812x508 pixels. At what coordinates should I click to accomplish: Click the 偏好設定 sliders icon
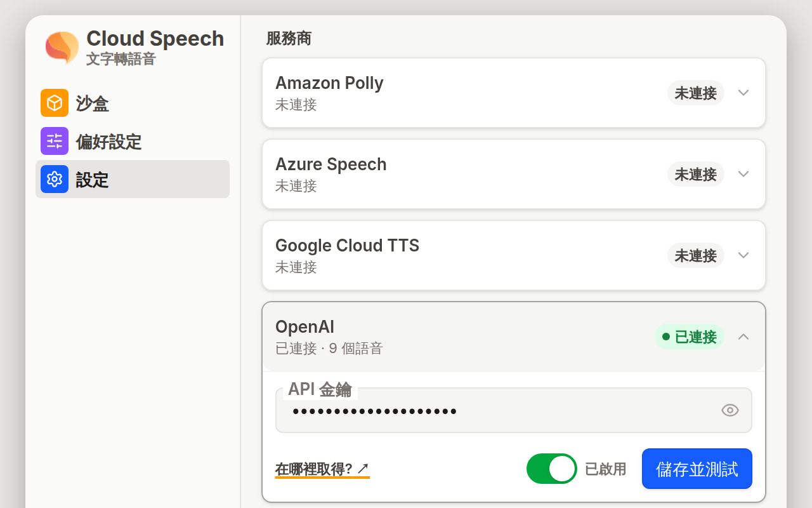[55, 141]
